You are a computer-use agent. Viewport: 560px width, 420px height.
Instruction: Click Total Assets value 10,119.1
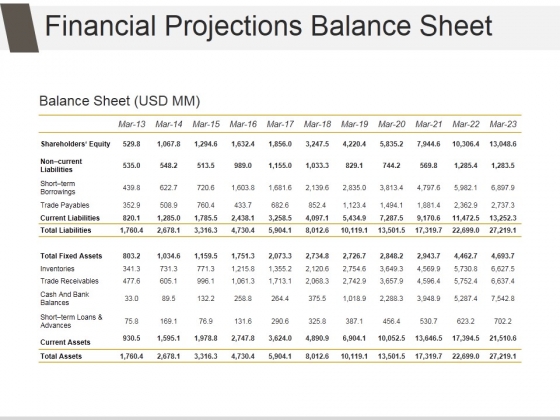354,356
